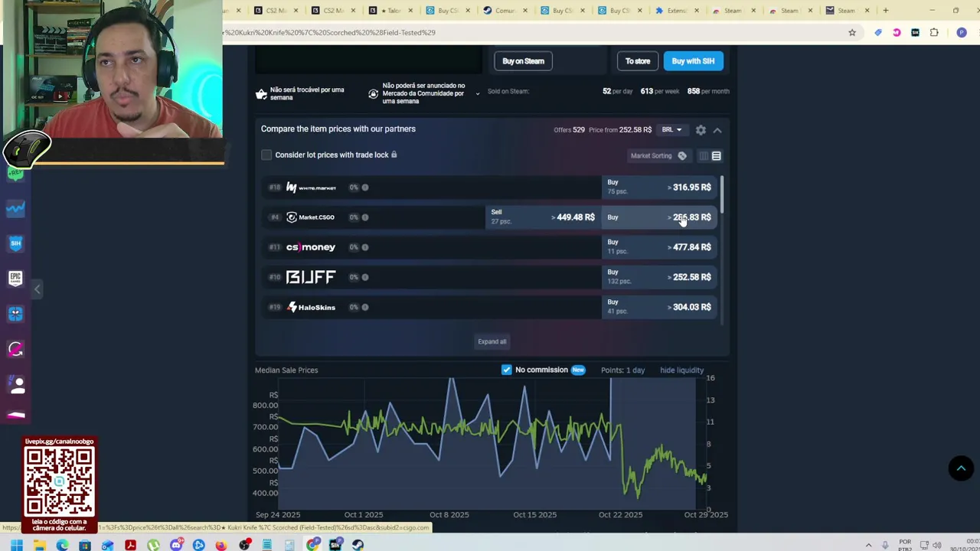Click Market.CSGO Sell price 449.48 R$
This screenshot has height=551, width=980.
click(x=543, y=217)
